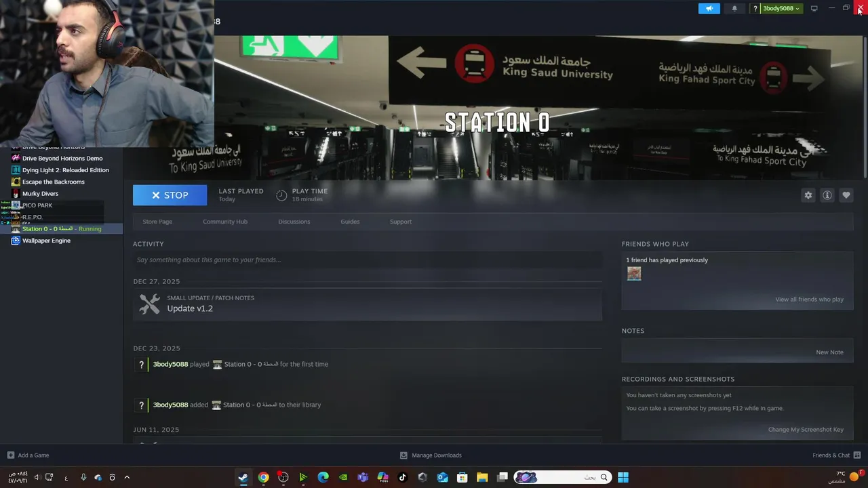
Task: Open Steam from the taskbar
Action: 243,477
